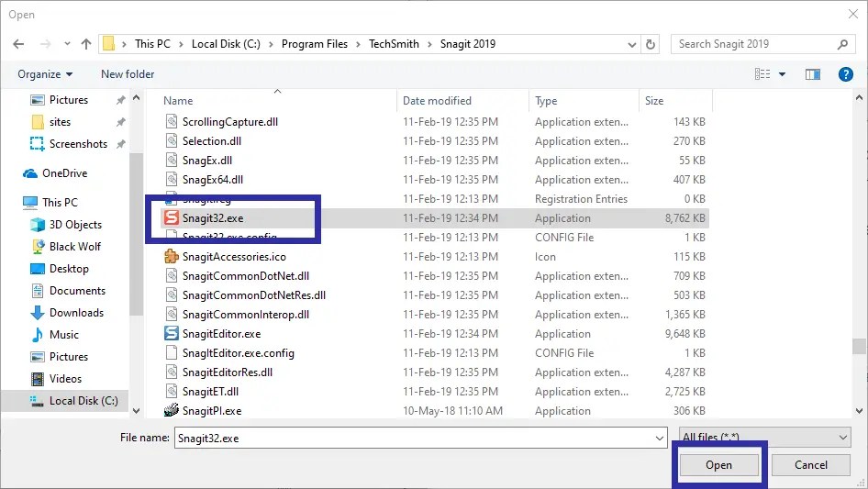Screen dimensions: 868x489
Task: Open the change view options dropdown arrow
Action: point(783,74)
